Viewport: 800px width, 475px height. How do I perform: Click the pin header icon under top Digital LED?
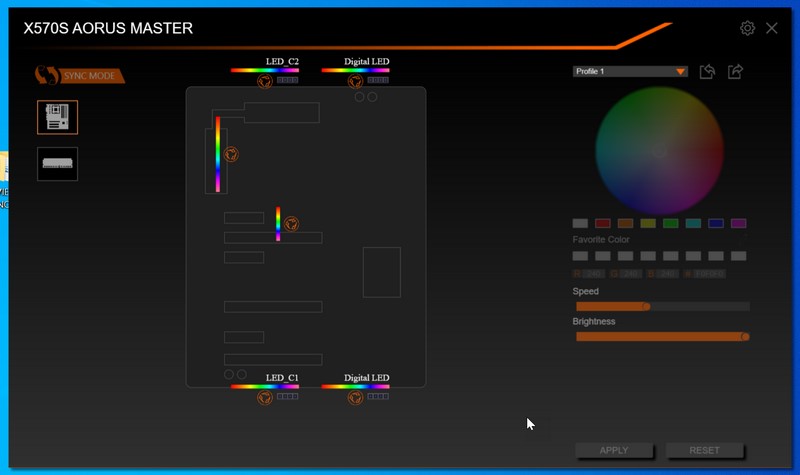(x=378, y=80)
